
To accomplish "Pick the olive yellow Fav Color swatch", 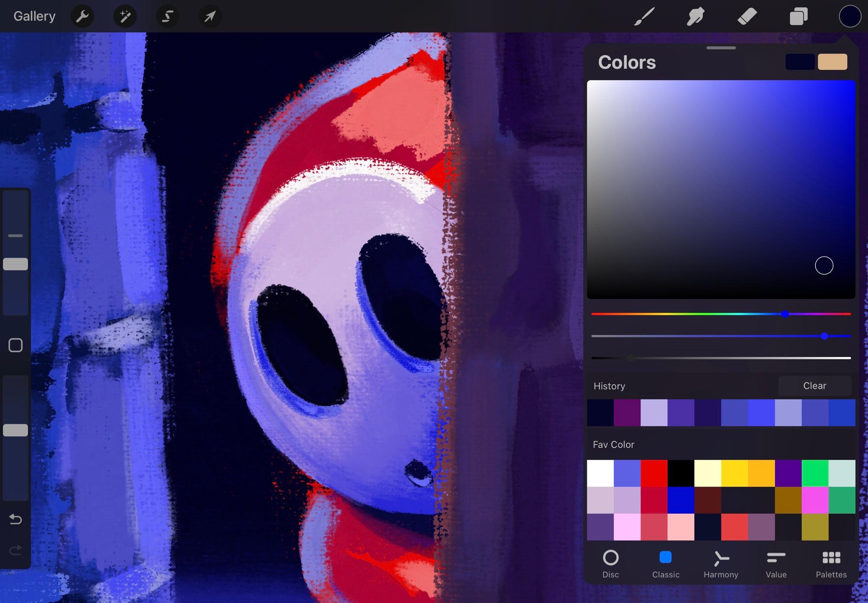I will pyautogui.click(x=815, y=527).
